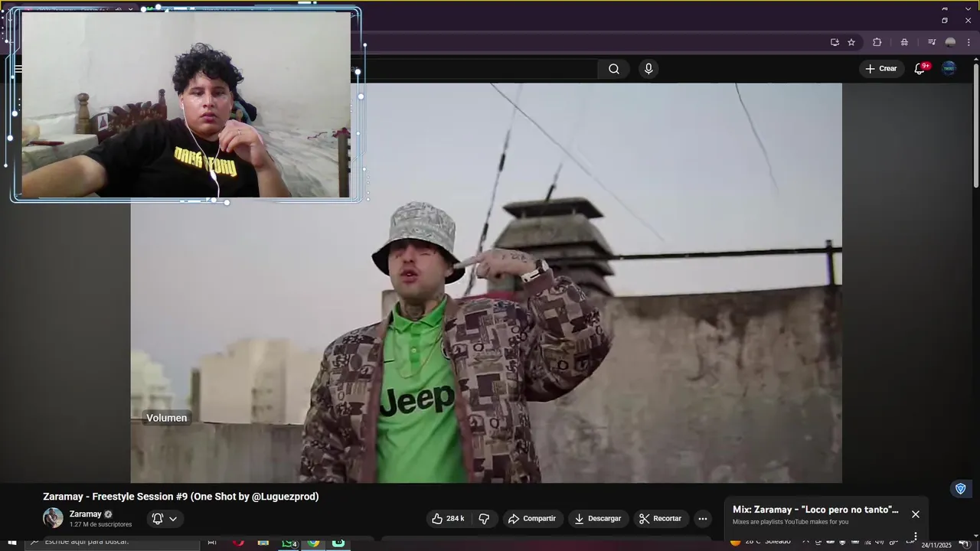Click the webcam overlay thumbnail
Viewport: 980px width, 551px height.
coord(186,105)
